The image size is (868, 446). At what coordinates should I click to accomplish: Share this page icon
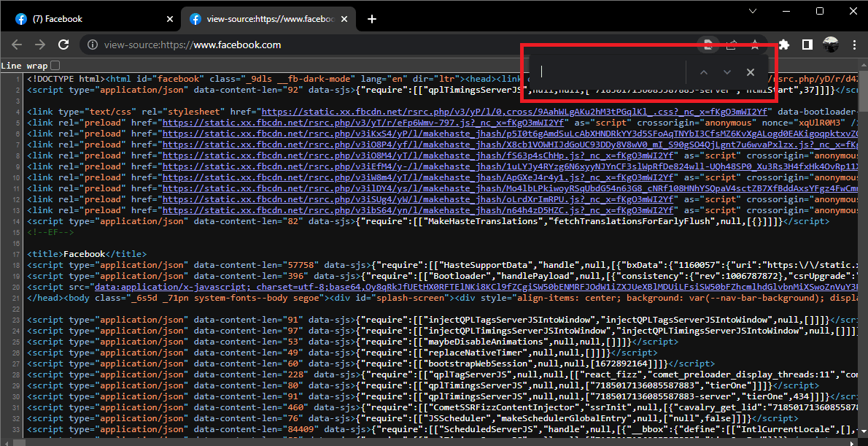(x=732, y=45)
